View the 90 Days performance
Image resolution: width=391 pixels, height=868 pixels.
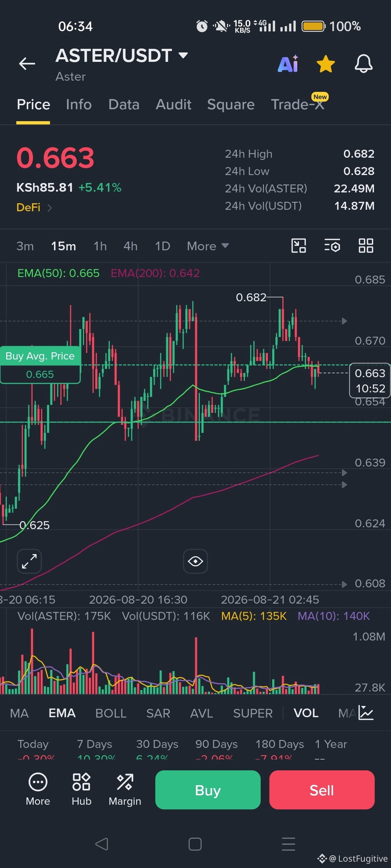coord(216,750)
